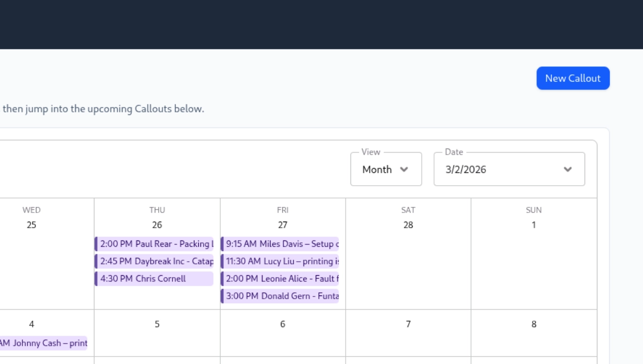Open Lucy Liu's printing issue callout
The height and width of the screenshot is (364, 643).
pos(281,261)
